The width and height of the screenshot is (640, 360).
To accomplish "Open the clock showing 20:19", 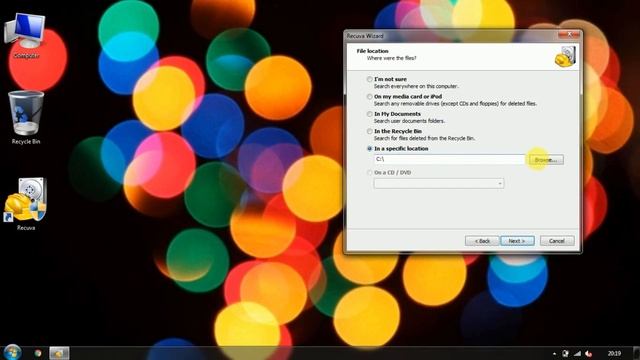I will click(x=614, y=353).
